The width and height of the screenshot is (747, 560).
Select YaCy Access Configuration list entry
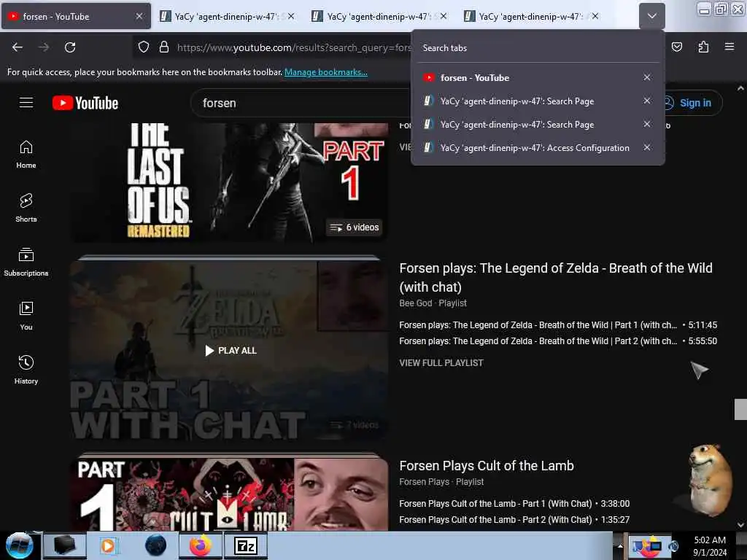click(529, 147)
